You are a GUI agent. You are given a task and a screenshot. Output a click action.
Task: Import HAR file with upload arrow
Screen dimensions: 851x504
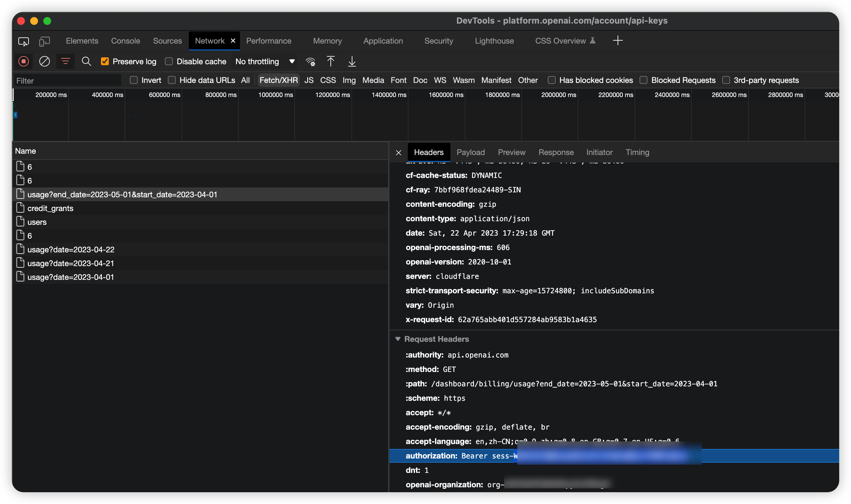[330, 62]
